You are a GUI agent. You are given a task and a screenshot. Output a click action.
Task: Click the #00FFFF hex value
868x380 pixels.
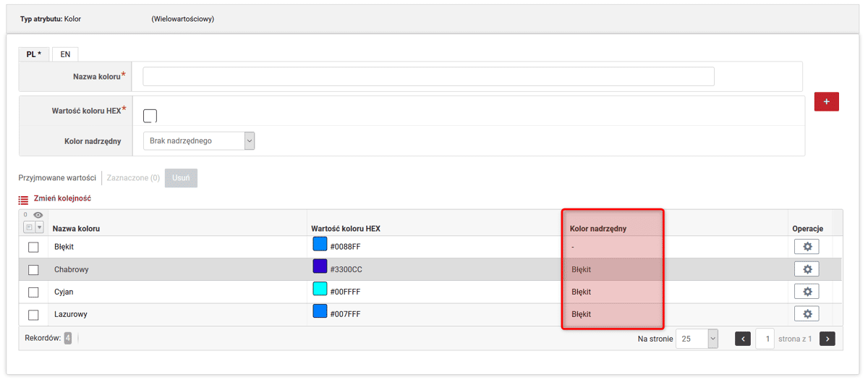[x=345, y=292]
